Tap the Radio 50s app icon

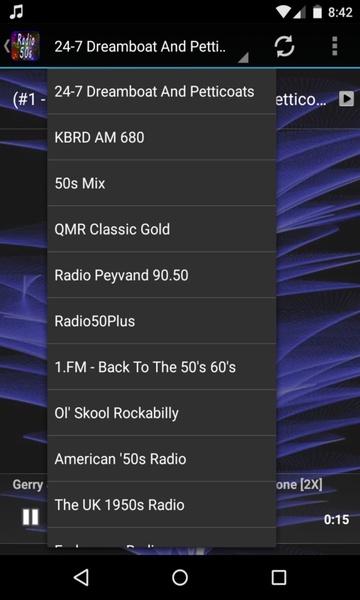[x=25, y=46]
